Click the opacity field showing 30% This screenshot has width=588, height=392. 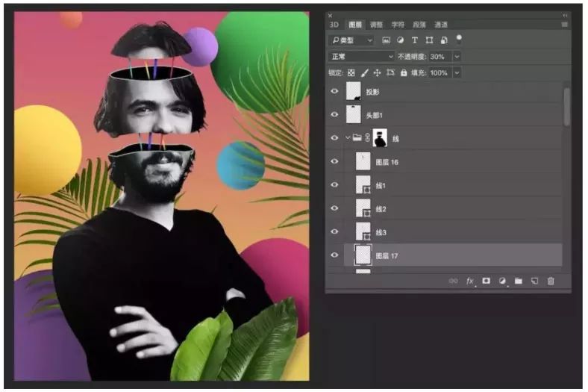(x=441, y=57)
